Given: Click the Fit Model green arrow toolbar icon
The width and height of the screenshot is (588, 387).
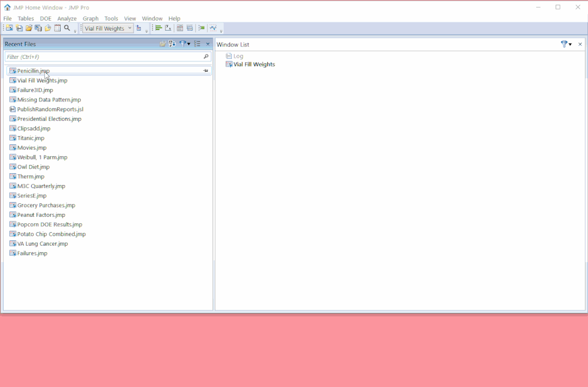Looking at the screenshot, I should [201, 28].
